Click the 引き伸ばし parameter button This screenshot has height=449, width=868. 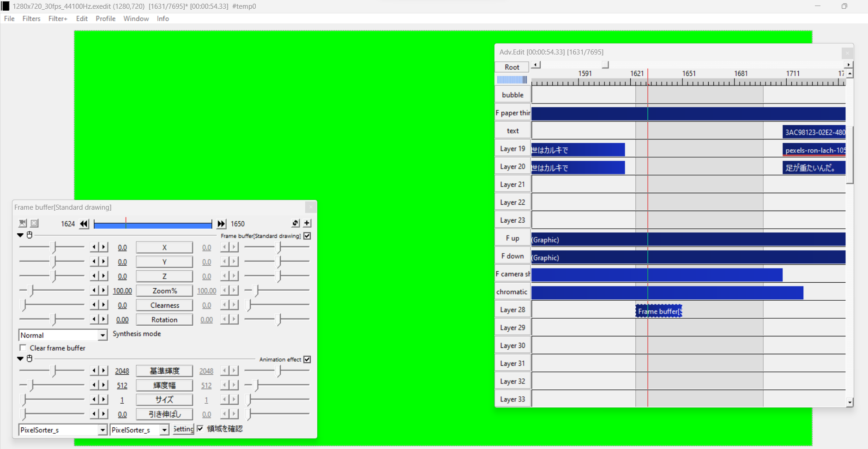click(x=164, y=414)
